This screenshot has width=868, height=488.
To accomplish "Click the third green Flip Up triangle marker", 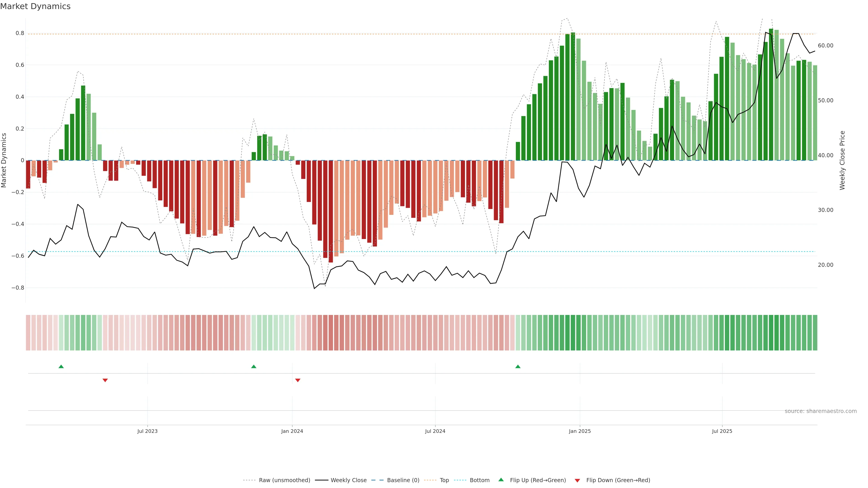I will click(518, 366).
